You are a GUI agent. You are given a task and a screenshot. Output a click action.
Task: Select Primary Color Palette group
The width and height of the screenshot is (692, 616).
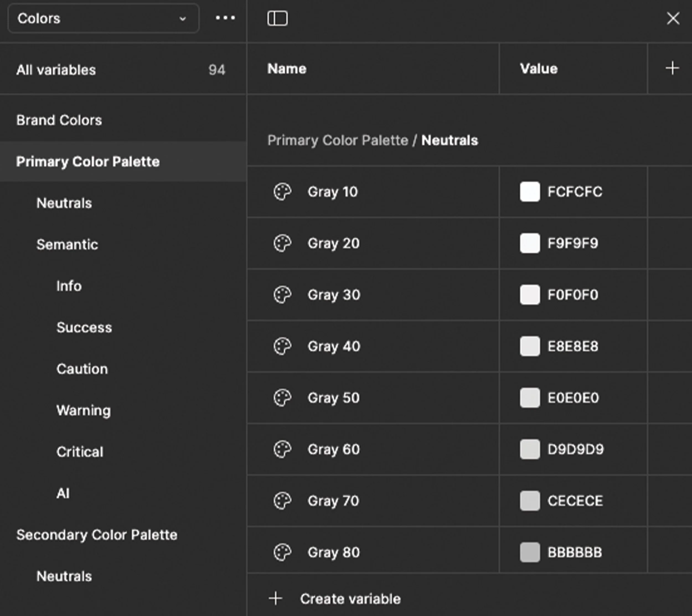[88, 161]
